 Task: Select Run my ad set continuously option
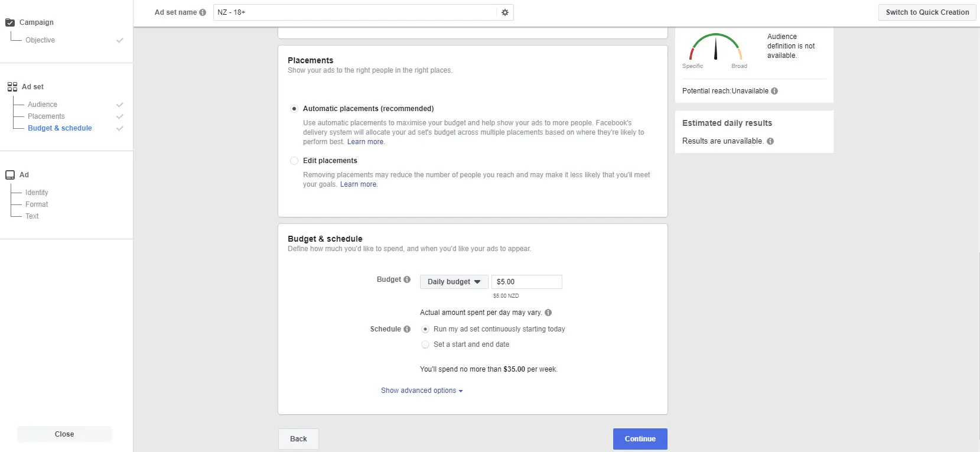tap(425, 329)
